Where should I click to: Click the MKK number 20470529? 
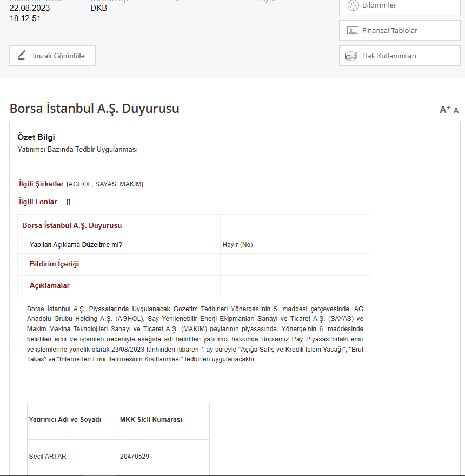click(x=135, y=457)
